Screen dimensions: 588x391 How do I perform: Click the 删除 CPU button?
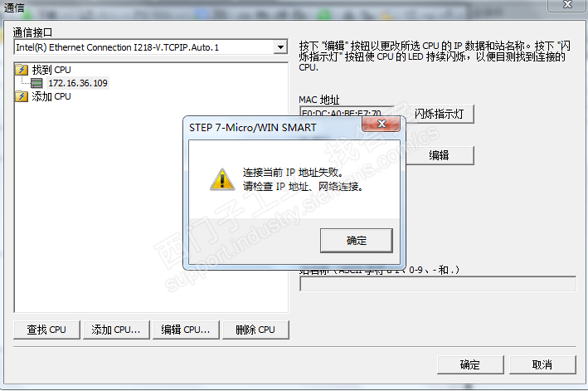click(255, 330)
